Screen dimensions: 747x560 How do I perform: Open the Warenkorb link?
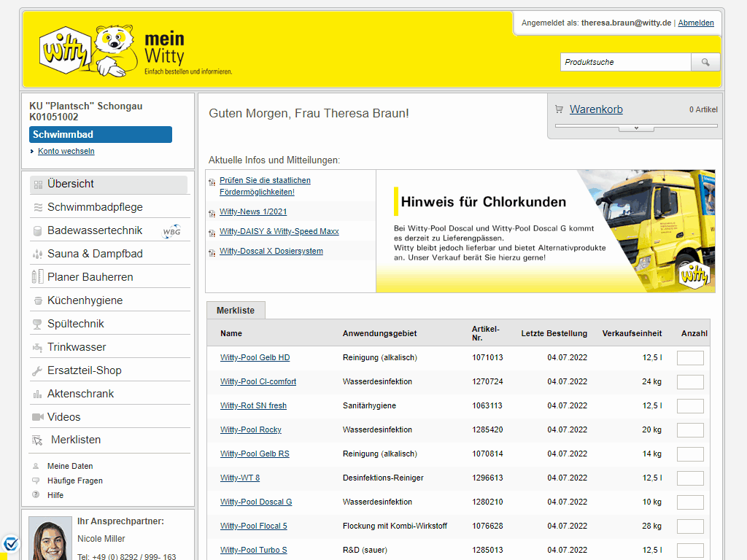click(x=596, y=109)
